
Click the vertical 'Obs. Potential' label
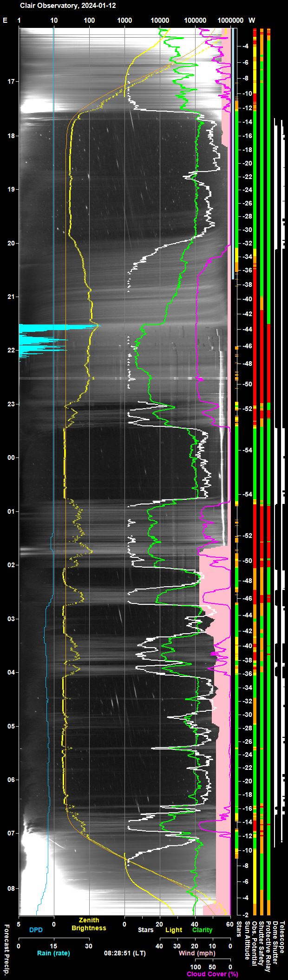pyautogui.click(x=254, y=943)
